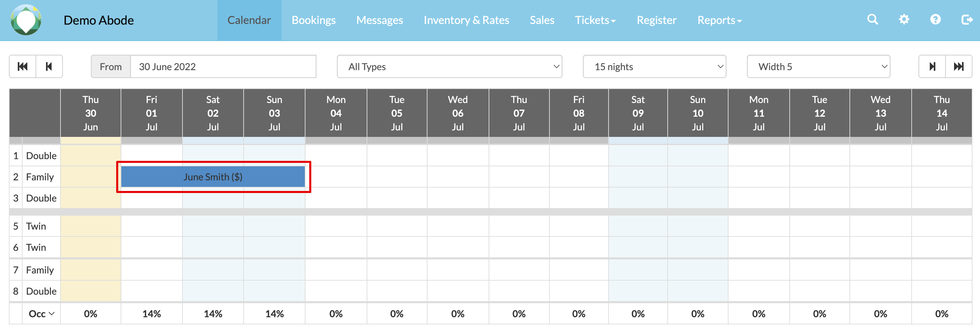Go to Bookings
980x334 pixels.
click(x=313, y=20)
